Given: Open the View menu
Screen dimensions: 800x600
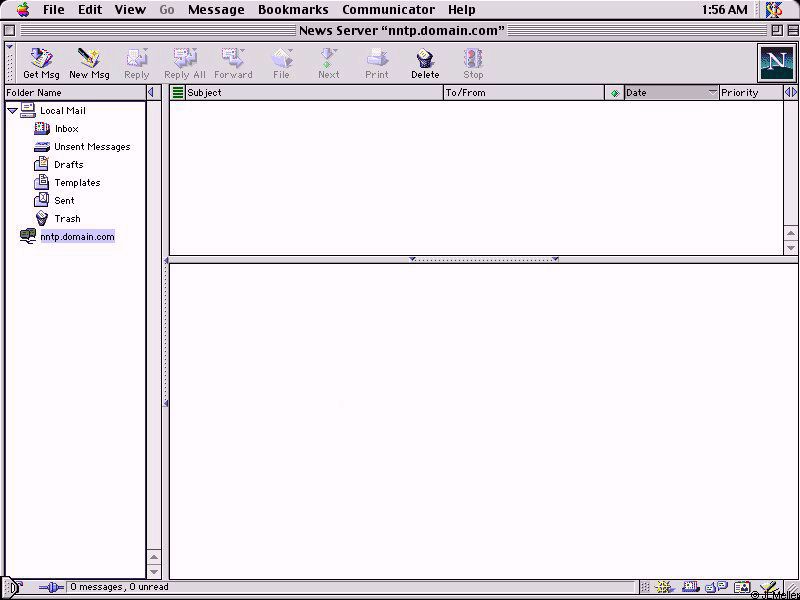Looking at the screenshot, I should point(130,10).
